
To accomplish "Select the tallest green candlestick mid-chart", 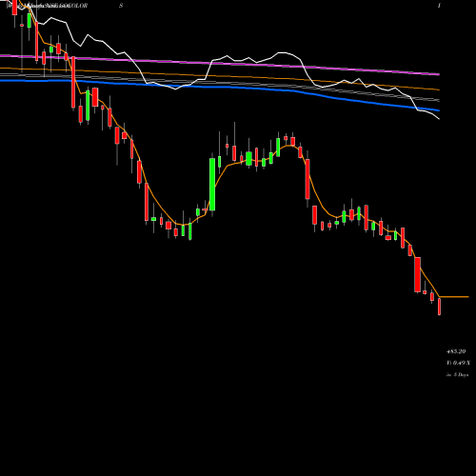I will click(212, 185).
